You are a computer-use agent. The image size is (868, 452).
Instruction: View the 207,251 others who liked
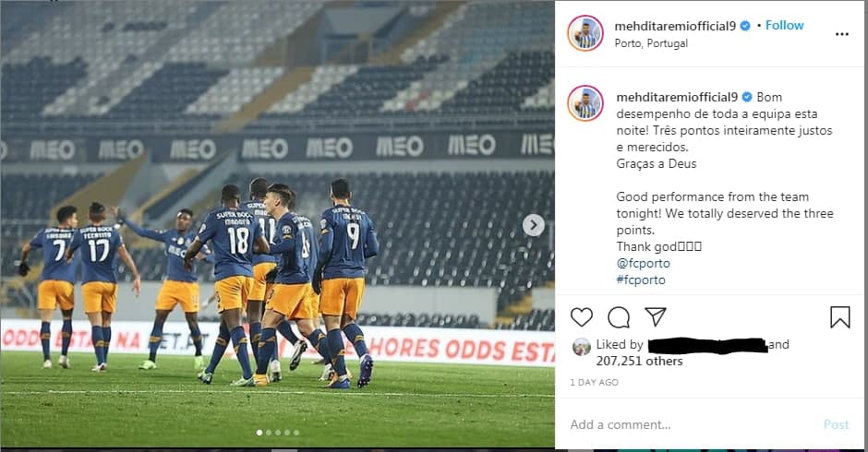[x=639, y=362]
